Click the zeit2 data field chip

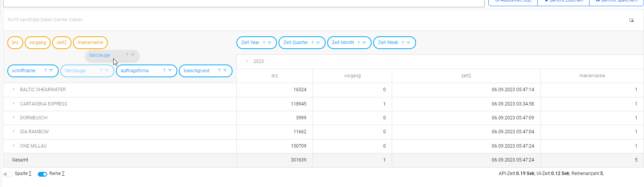pyautogui.click(x=61, y=42)
